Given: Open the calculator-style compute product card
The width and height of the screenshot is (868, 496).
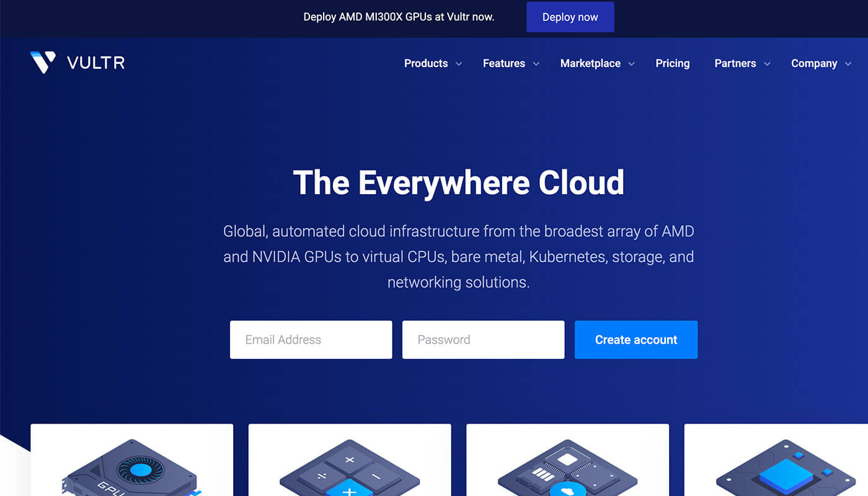Looking at the screenshot, I should click(x=350, y=460).
